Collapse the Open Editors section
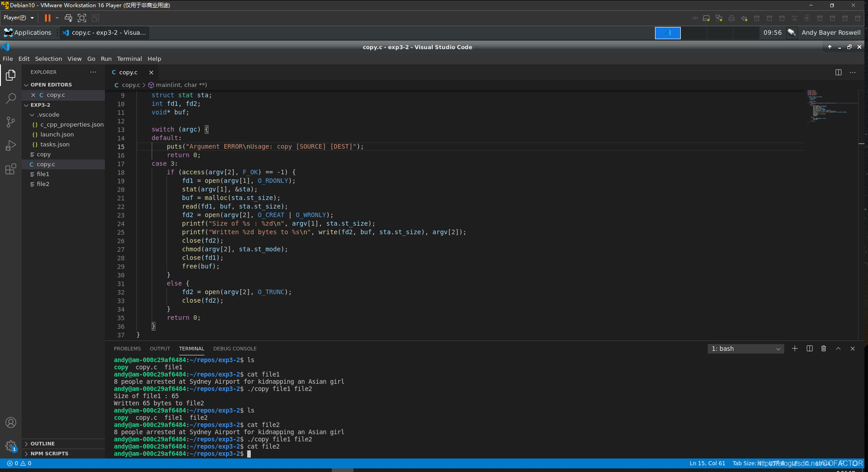 26,85
